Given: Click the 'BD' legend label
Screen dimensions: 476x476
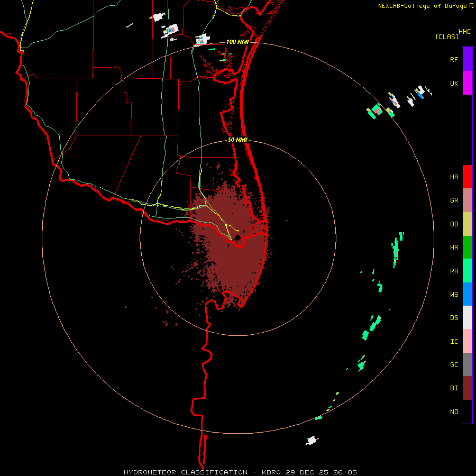Looking at the screenshot, I should click(454, 224).
